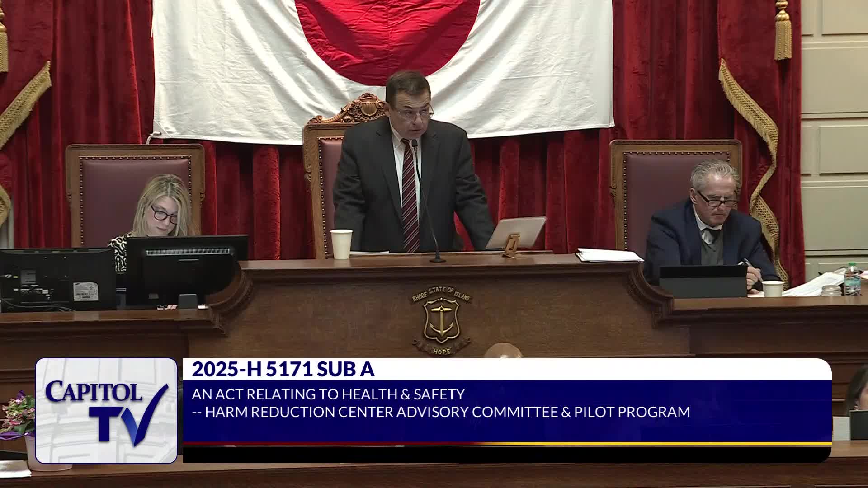Click the 'An Act Relating to Health & Safety' text
This screenshot has width=868, height=488.
pyautogui.click(x=328, y=394)
